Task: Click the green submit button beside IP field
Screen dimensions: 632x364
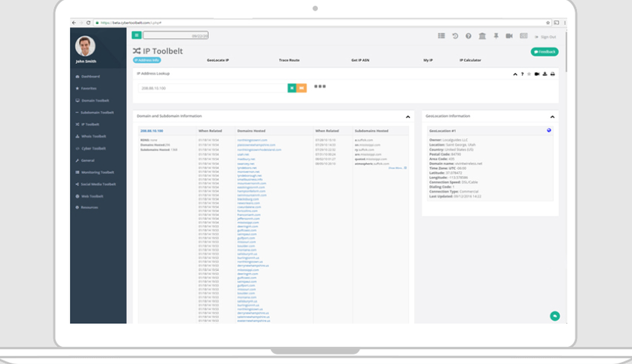Action: 292,88
